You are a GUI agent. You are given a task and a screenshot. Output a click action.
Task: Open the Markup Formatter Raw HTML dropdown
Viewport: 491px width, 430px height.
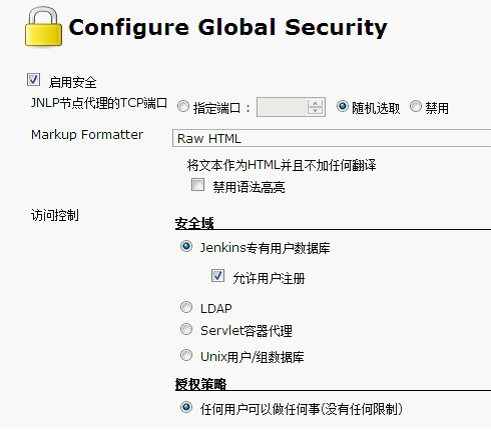click(332, 138)
